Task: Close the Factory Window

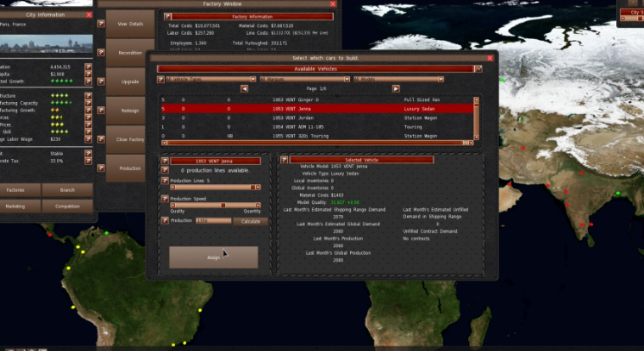Action: coord(333,3)
